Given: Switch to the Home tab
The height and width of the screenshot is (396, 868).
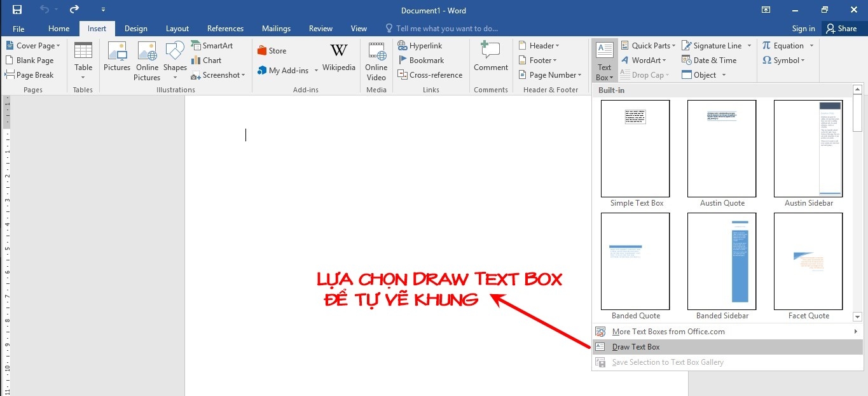Looking at the screenshot, I should tap(59, 29).
